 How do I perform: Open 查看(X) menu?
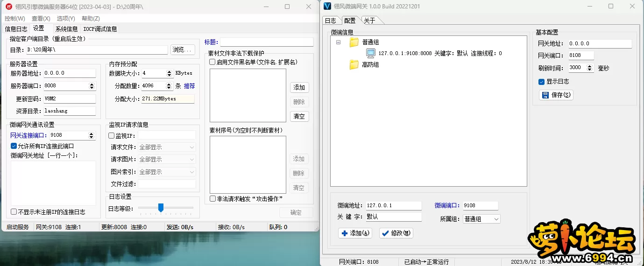[41, 18]
